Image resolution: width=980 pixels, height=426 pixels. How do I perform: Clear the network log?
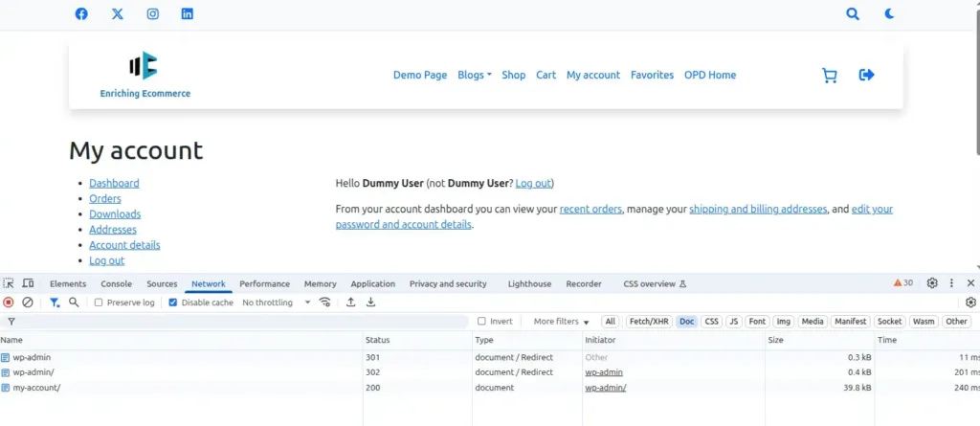[x=28, y=303]
